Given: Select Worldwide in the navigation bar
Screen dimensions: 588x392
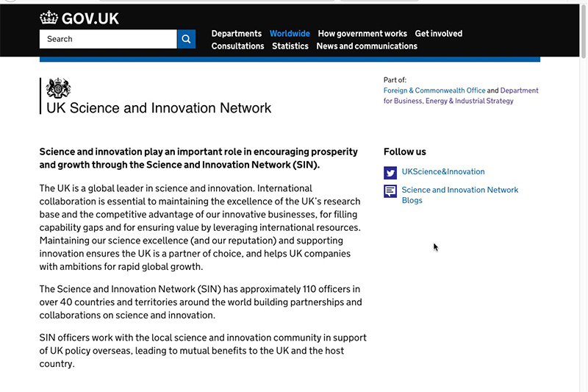Looking at the screenshot, I should pyautogui.click(x=290, y=34).
